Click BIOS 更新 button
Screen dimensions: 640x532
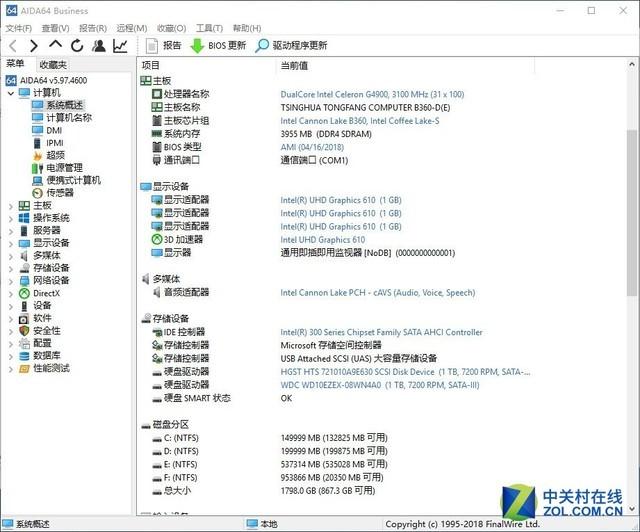pyautogui.click(x=218, y=45)
